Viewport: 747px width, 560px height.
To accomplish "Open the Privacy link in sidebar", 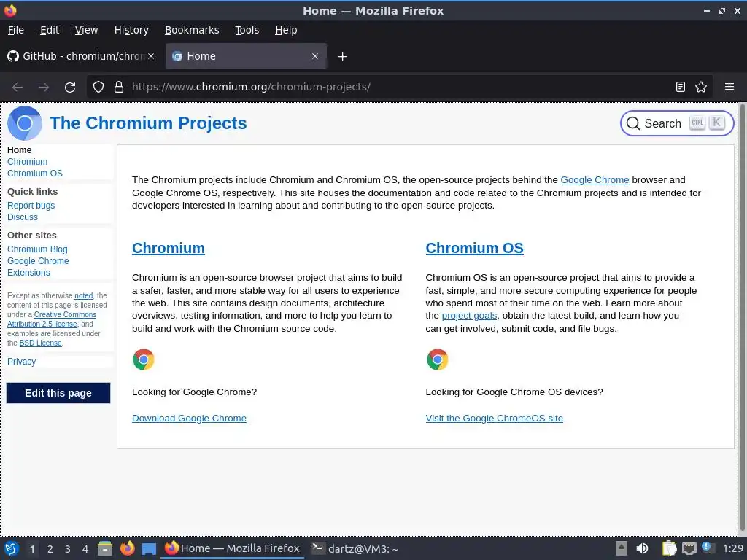I will [x=21, y=362].
